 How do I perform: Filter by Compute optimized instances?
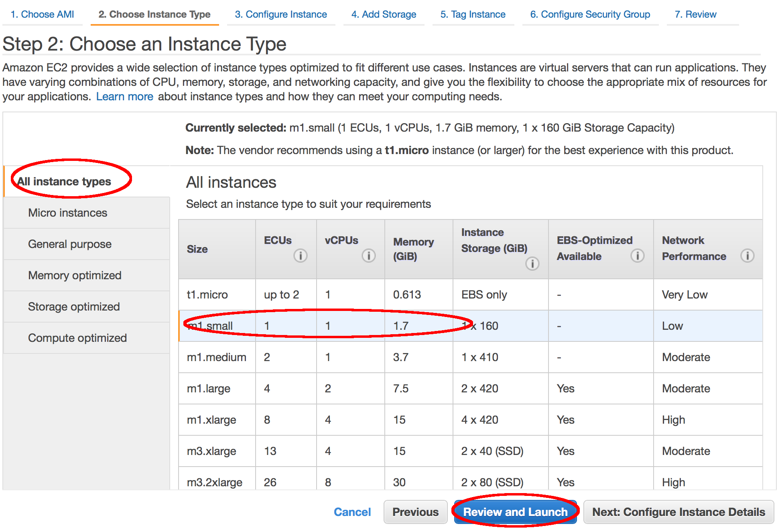87,338
